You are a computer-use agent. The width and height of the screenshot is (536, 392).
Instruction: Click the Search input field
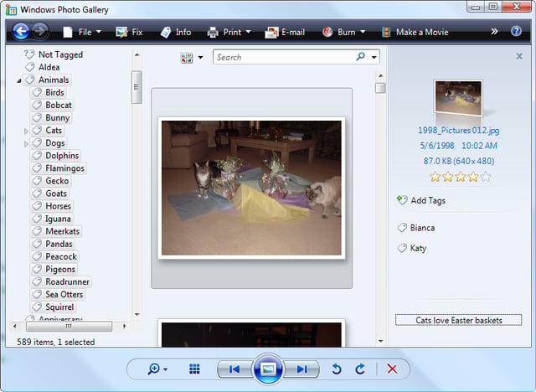tap(284, 57)
